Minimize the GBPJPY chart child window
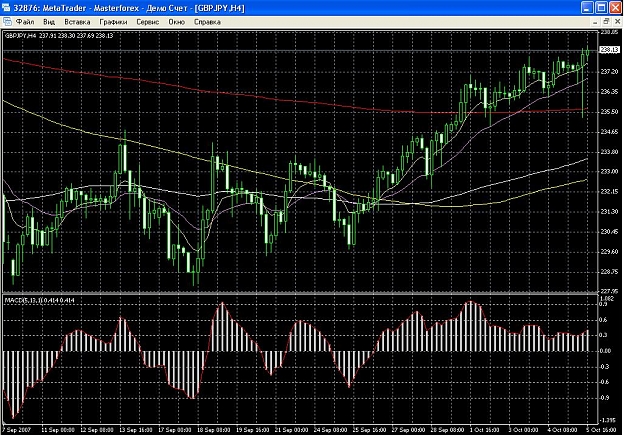625x435 pixels. (597, 22)
